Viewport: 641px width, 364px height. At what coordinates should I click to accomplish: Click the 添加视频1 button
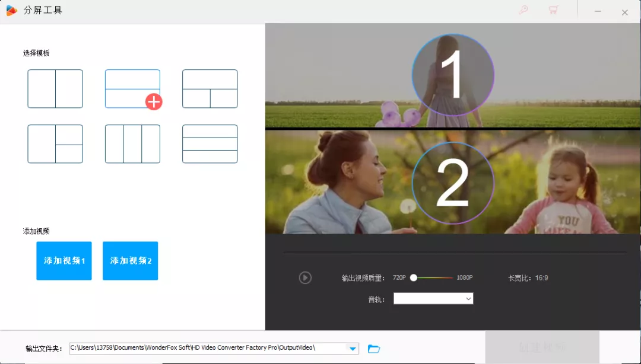click(x=64, y=261)
